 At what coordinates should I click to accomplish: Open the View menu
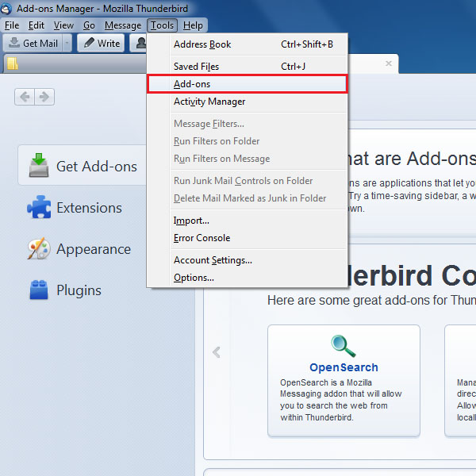tap(63, 25)
